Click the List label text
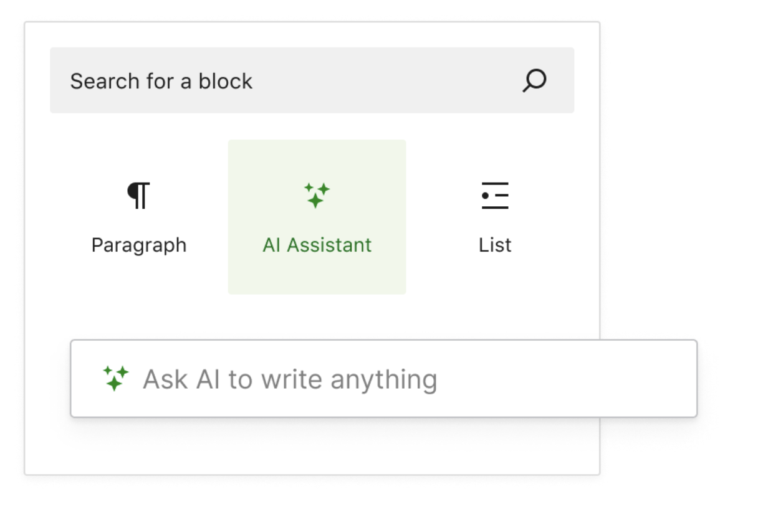The image size is (763, 532). point(494,244)
